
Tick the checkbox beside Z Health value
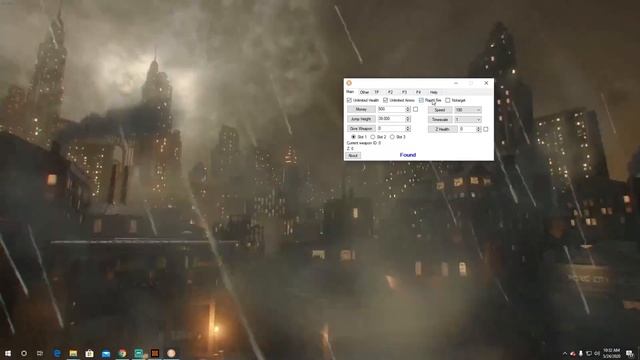point(486,129)
